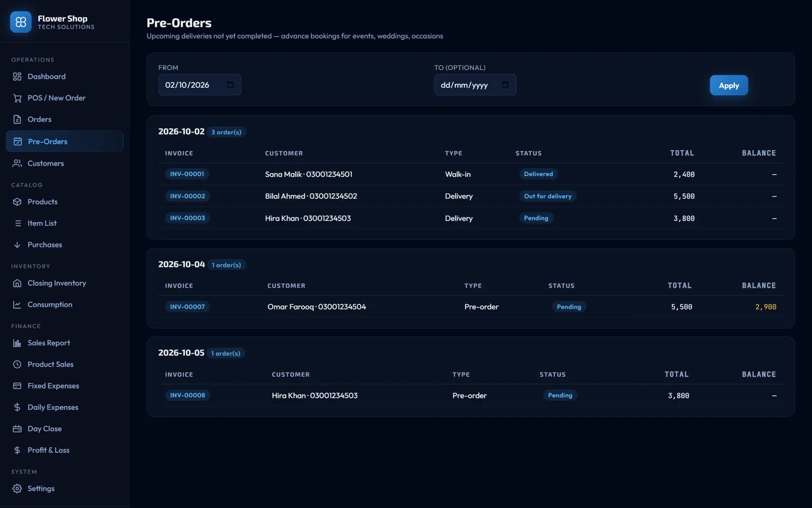Open invoice INV-00003 badge
The image size is (812, 508).
(x=187, y=218)
